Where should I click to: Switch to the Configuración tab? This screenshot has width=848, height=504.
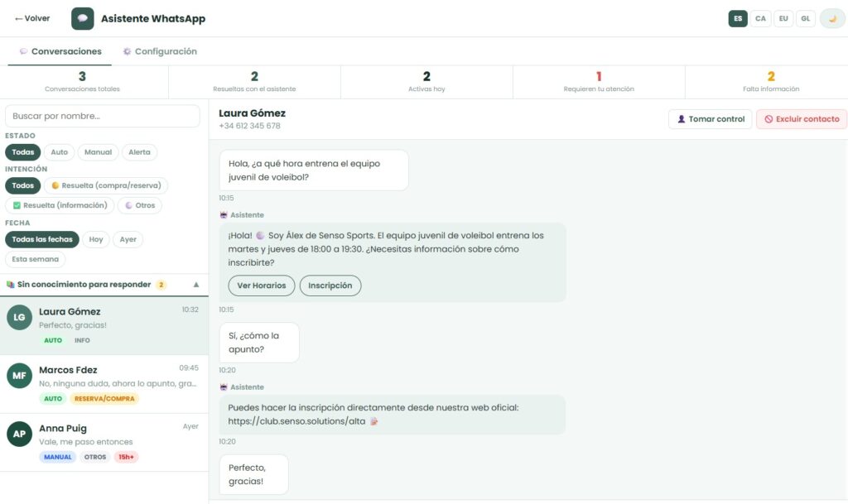coord(160,51)
